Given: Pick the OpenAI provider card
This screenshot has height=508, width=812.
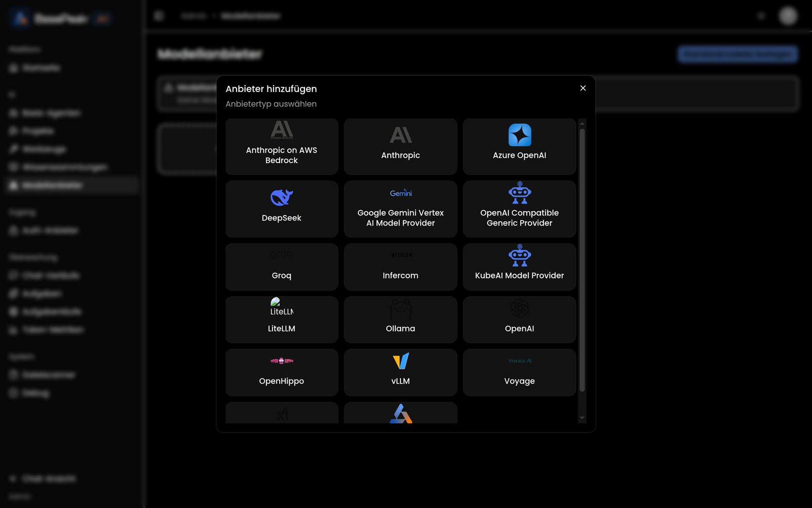Looking at the screenshot, I should [519, 320].
